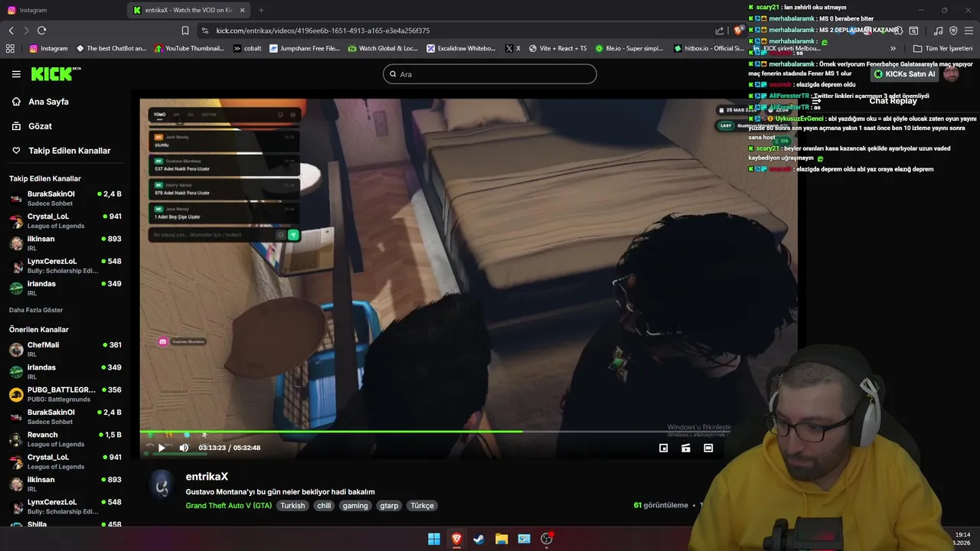Open BurakSakinOl under Takip Edilen Kanallar
This screenshot has height=551, width=980.
(64, 199)
